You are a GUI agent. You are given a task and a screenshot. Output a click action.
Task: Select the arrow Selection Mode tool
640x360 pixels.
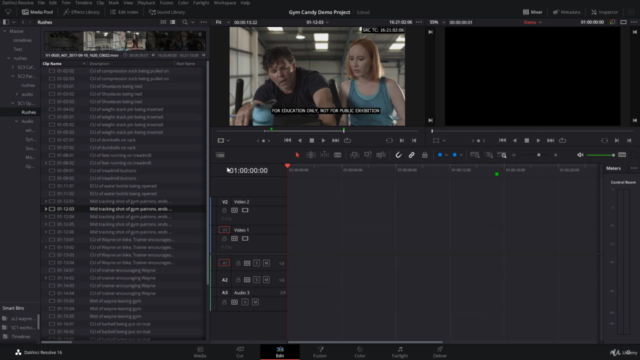click(297, 155)
